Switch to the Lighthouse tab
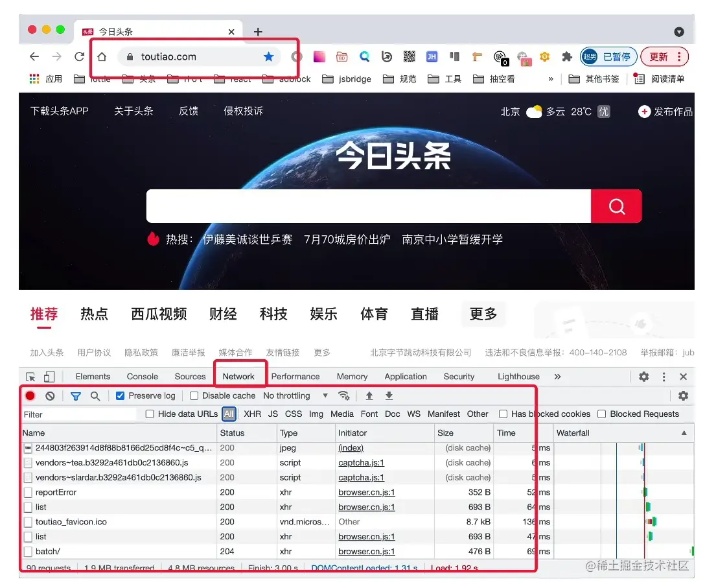This screenshot has height=588, width=705. point(518,377)
